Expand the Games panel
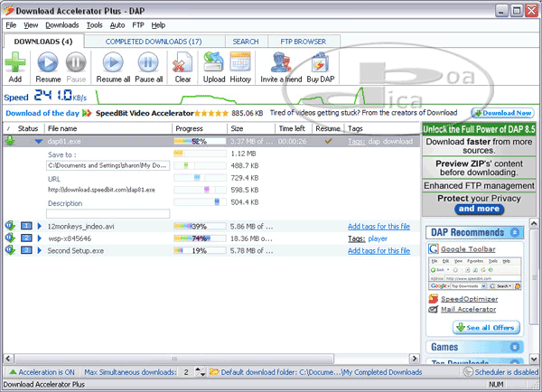 pos(514,347)
